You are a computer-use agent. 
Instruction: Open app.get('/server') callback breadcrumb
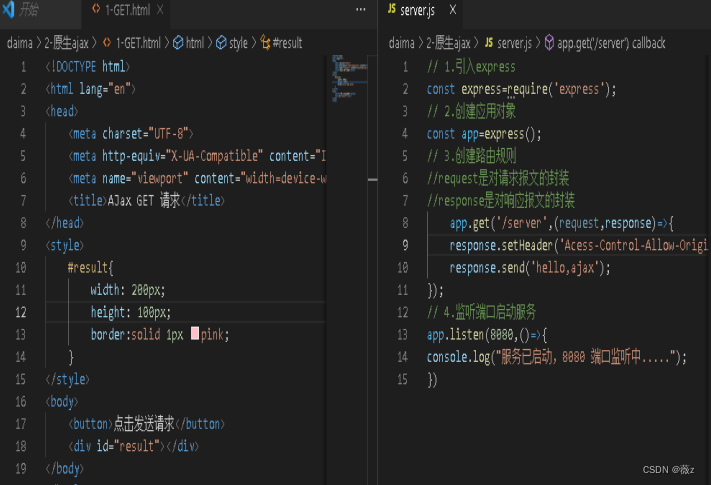click(x=611, y=43)
